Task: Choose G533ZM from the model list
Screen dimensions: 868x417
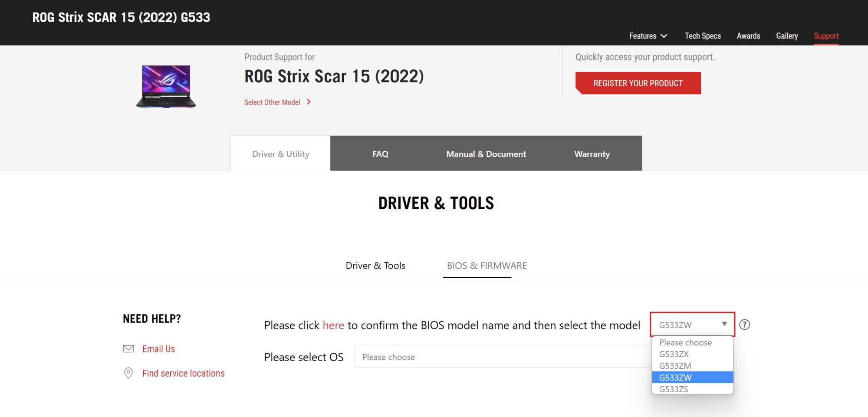Action: click(693, 366)
